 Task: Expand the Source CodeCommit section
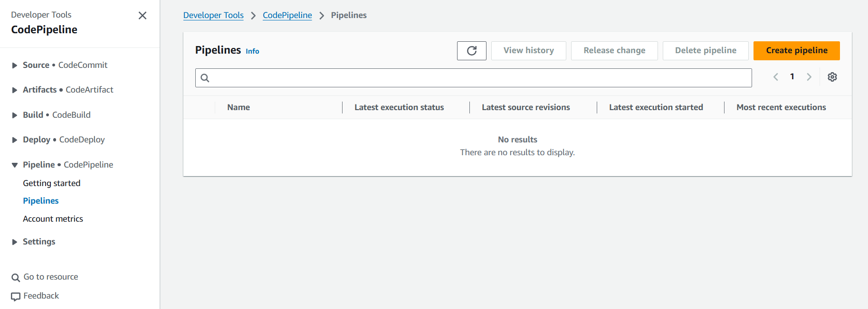point(15,66)
